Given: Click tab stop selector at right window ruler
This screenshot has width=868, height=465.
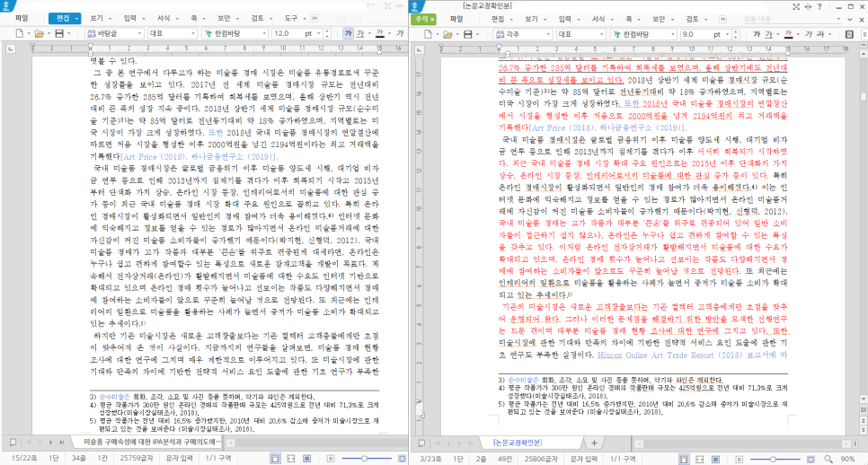Looking at the screenshot, I should 419,49.
